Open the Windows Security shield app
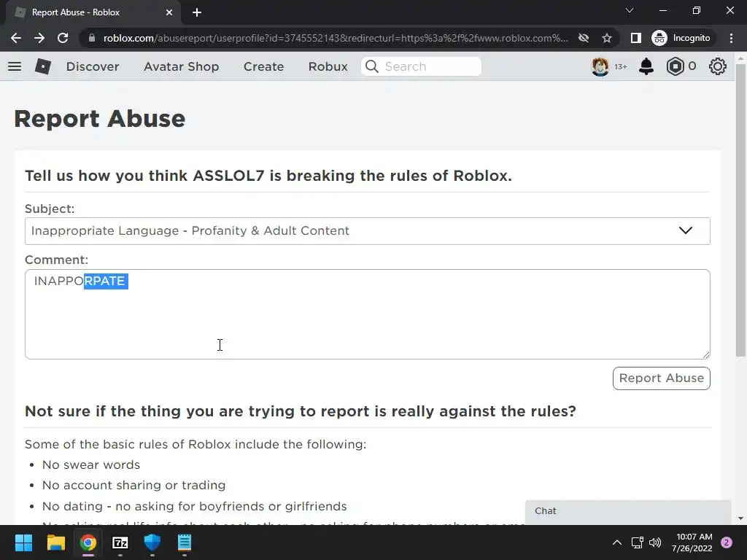This screenshot has height=560, width=747. (152, 542)
